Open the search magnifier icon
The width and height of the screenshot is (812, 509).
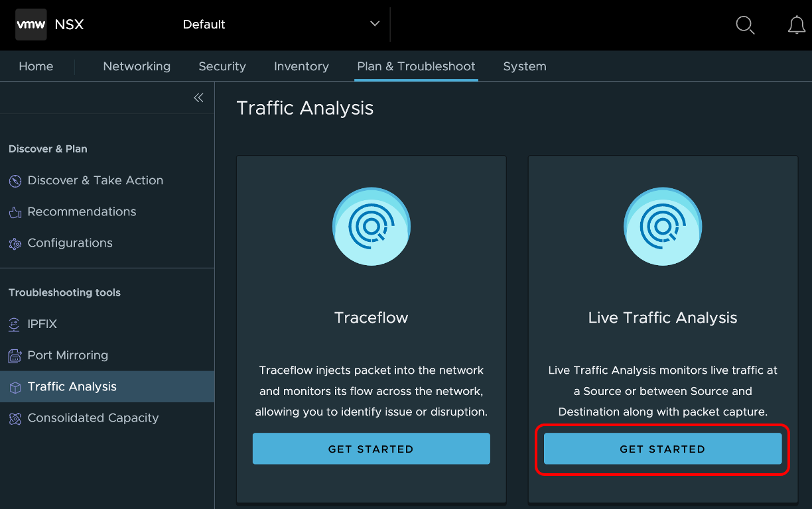pos(745,25)
